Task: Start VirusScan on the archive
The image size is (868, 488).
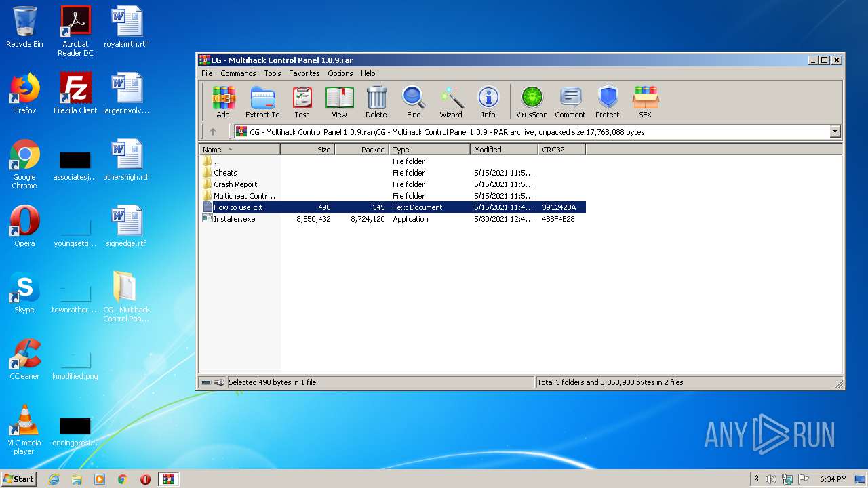Action: [x=532, y=102]
